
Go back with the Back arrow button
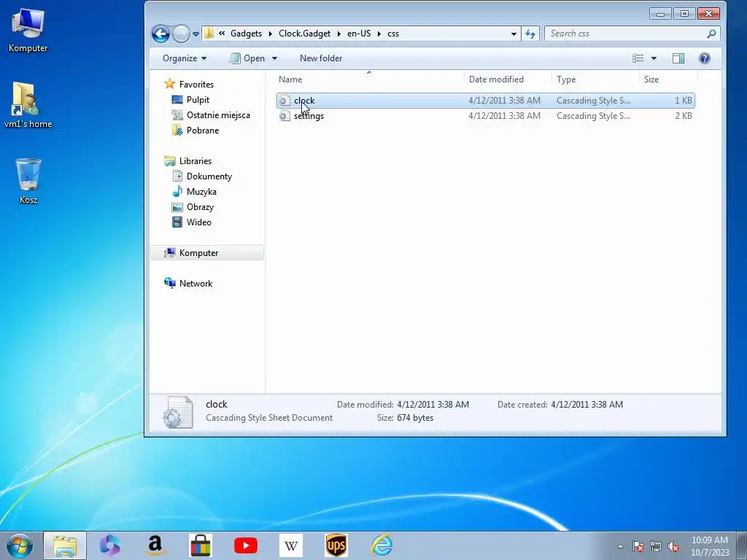tap(160, 34)
